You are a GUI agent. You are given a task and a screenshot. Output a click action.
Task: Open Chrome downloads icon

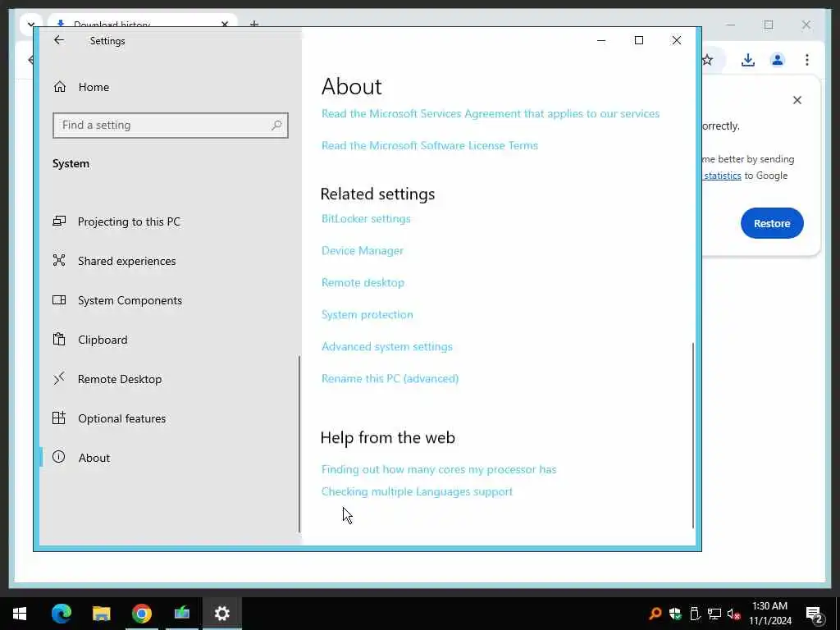(748, 60)
